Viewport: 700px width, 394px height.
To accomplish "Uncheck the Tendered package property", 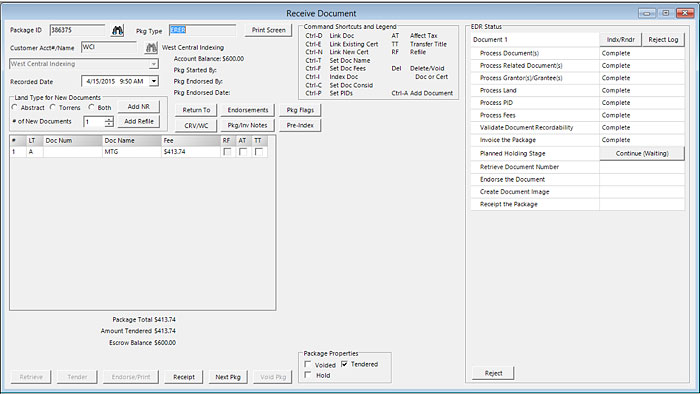I will point(344,364).
